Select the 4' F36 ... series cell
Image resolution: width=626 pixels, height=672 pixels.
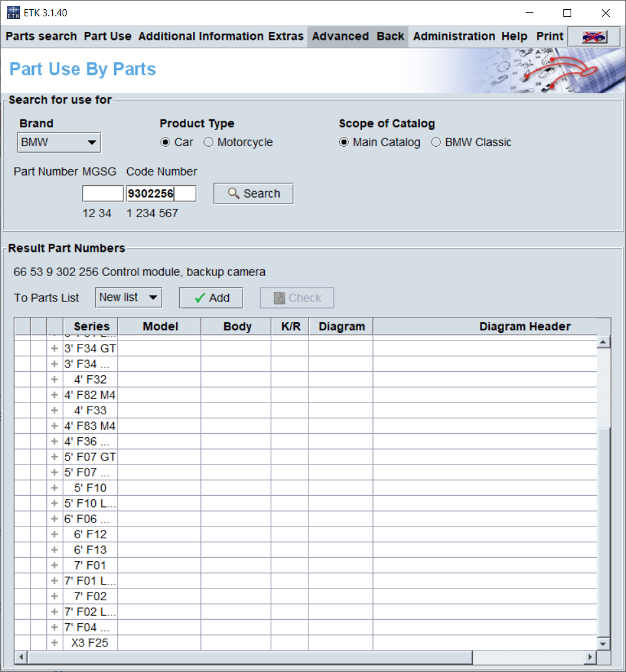click(x=91, y=442)
